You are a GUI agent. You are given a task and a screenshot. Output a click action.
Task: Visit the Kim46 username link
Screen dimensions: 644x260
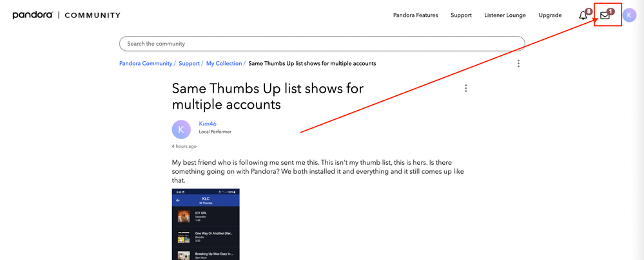click(x=208, y=124)
